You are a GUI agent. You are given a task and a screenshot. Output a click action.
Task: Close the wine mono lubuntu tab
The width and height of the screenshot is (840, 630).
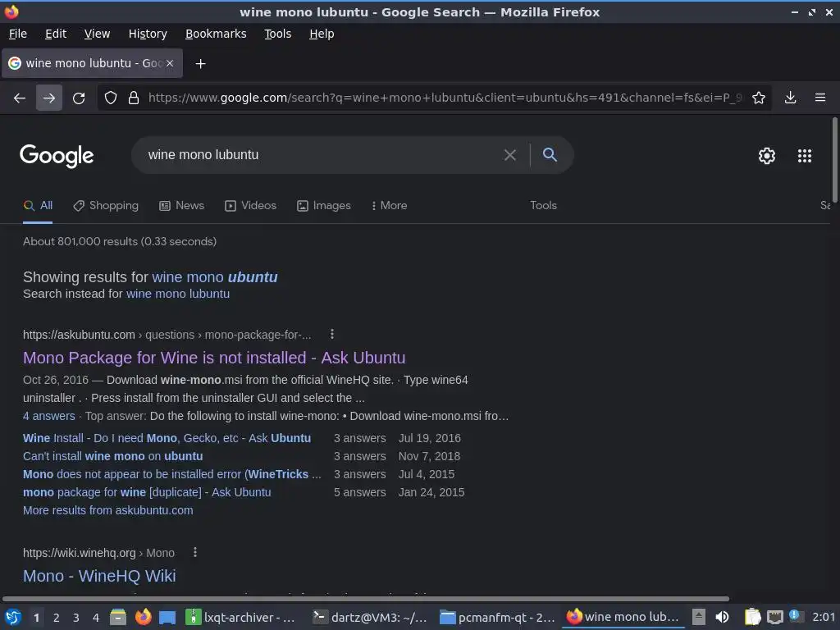point(170,63)
